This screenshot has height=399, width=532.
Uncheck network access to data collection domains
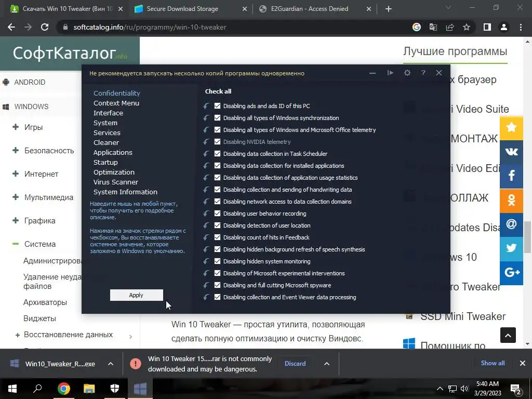(218, 202)
